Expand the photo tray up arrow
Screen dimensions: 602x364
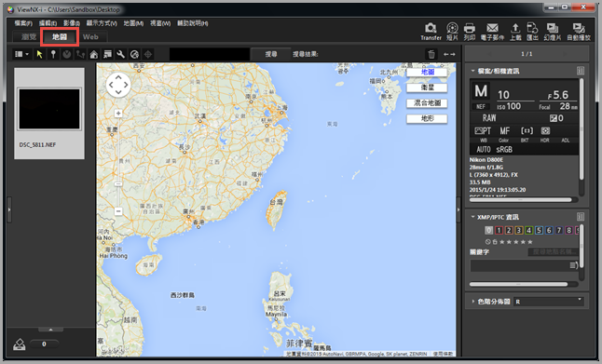pos(50,330)
